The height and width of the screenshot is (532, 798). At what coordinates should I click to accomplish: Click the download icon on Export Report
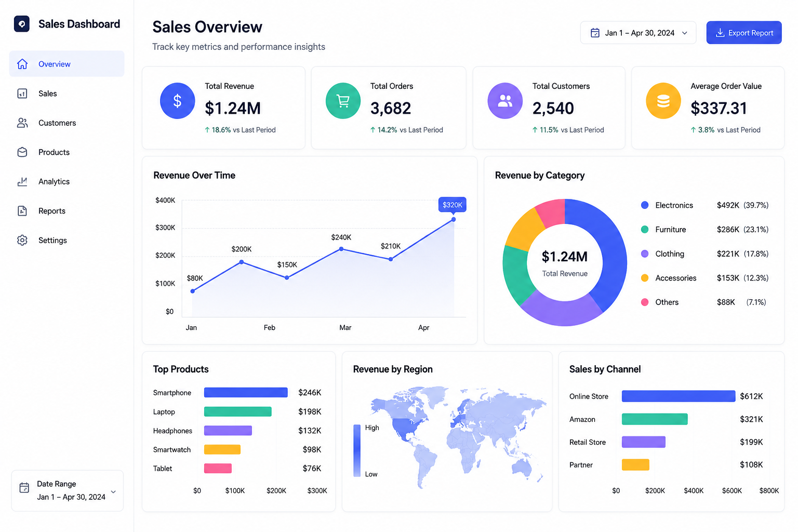(x=720, y=33)
